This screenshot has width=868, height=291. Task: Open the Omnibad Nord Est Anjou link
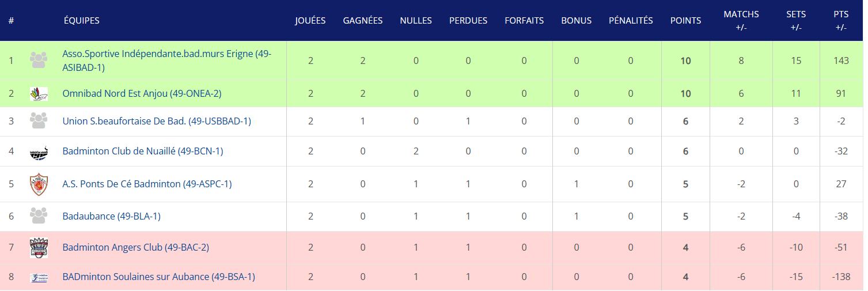pyautogui.click(x=142, y=93)
